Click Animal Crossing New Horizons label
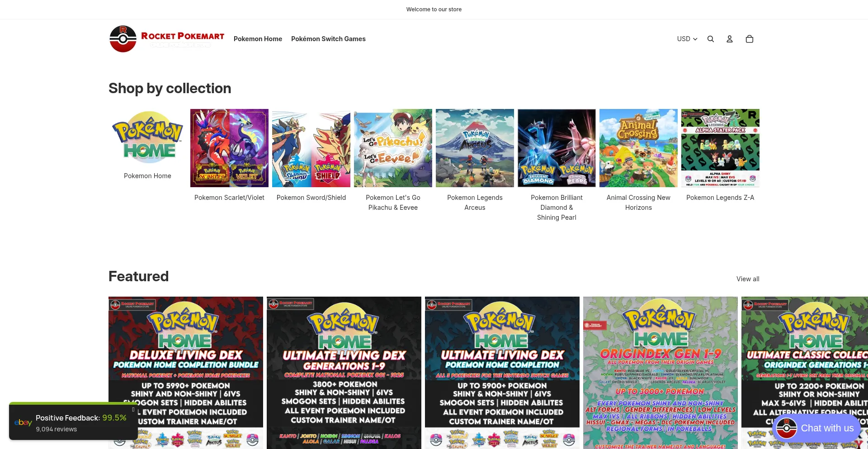Image resolution: width=868 pixels, height=449 pixels. point(638,203)
